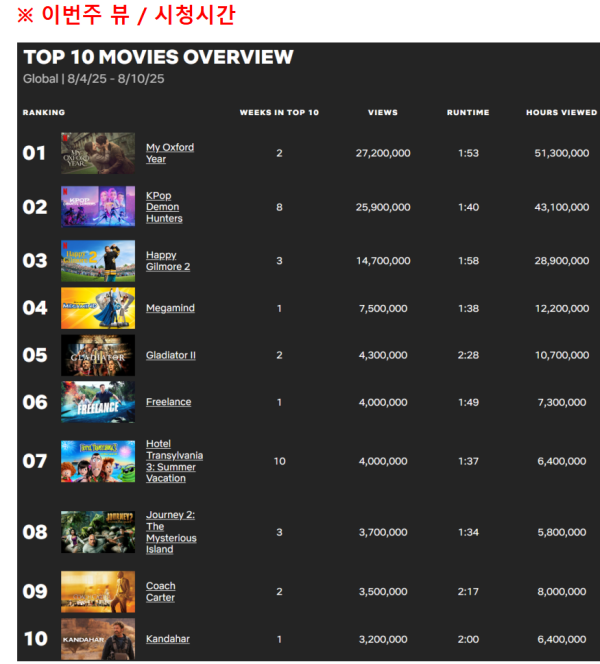Click the 1:49 runtime value
The image size is (600, 664).
click(468, 402)
